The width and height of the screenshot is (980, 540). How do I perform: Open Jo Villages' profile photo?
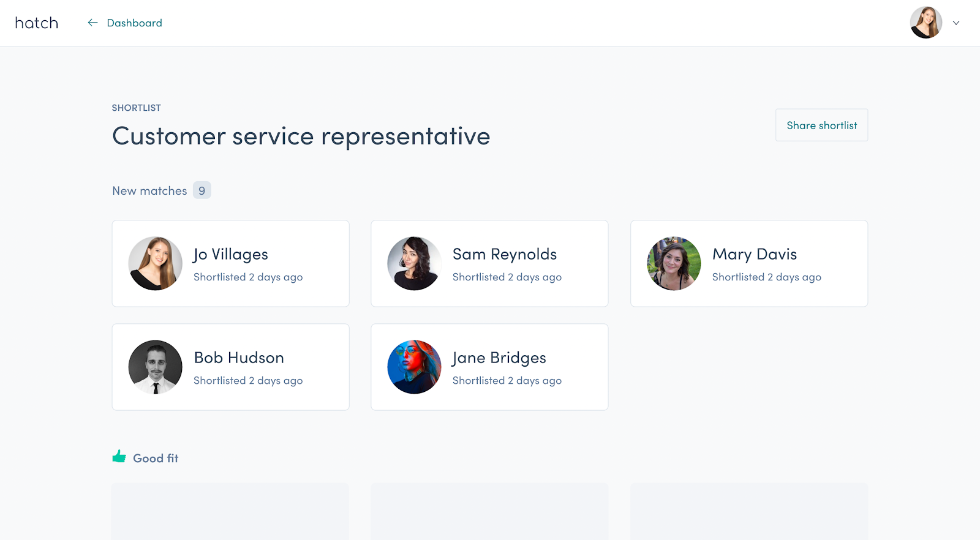tap(156, 263)
